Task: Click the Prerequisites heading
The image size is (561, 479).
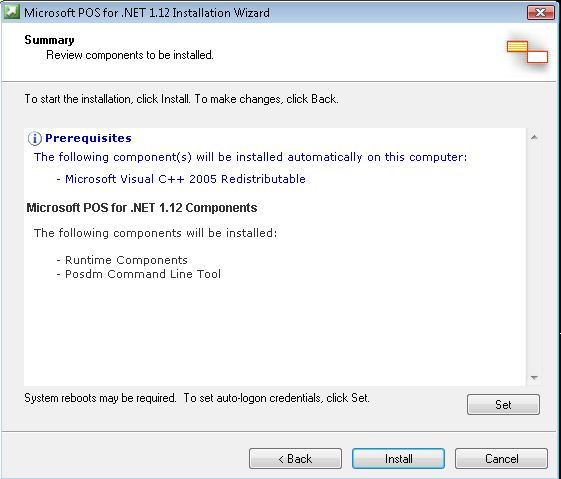Action: (x=88, y=138)
